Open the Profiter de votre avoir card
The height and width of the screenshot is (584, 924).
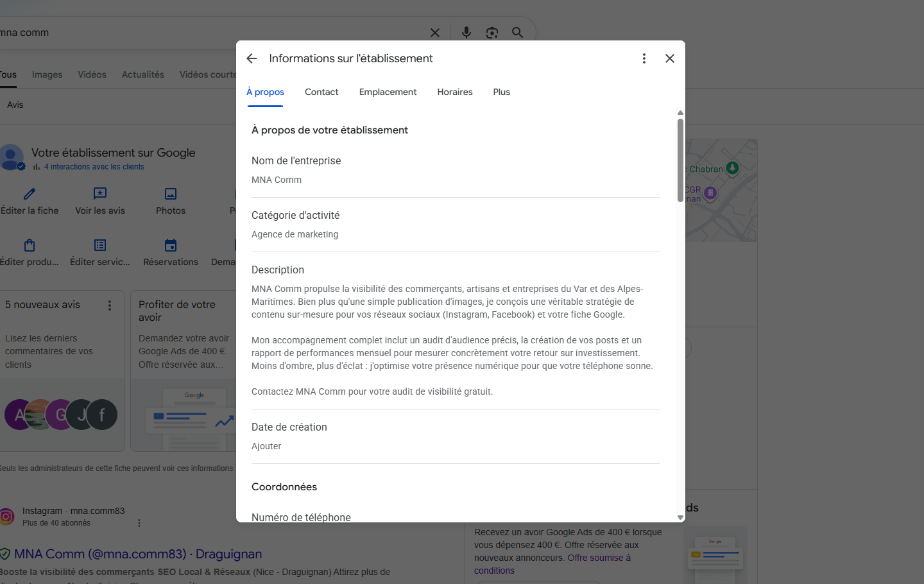pyautogui.click(x=184, y=371)
